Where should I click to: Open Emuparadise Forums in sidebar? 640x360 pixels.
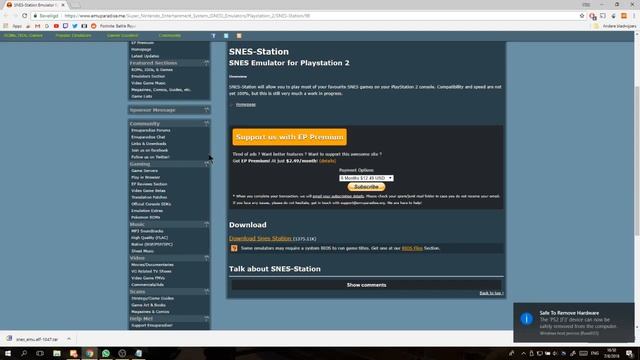(x=151, y=130)
